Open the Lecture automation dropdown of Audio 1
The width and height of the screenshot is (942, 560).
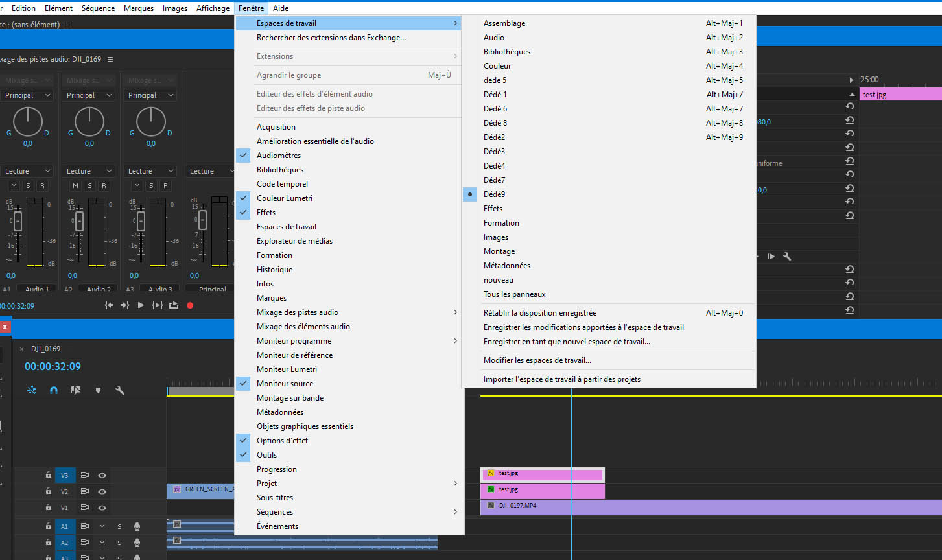coord(27,171)
